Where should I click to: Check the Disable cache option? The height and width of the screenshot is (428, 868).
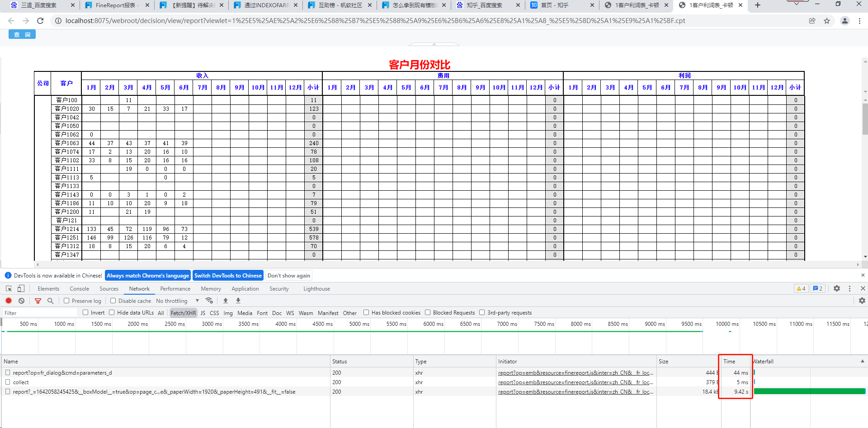click(113, 301)
